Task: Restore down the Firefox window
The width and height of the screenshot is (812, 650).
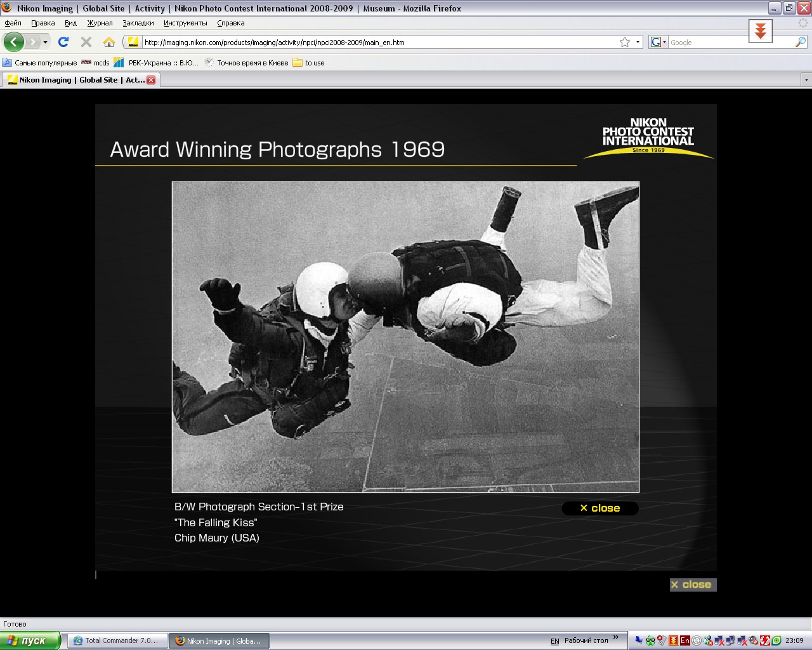Action: point(789,8)
